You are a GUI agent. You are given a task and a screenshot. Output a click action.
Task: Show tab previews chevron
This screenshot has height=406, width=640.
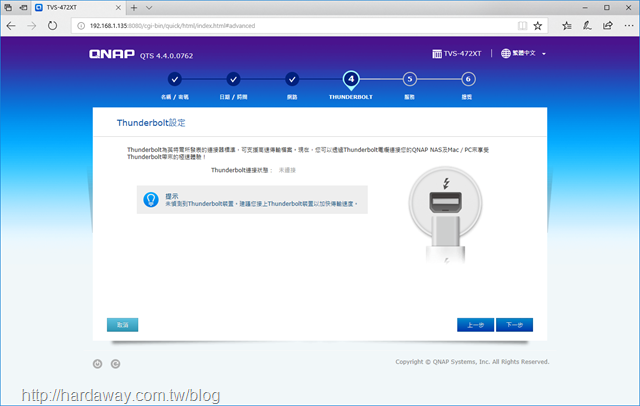[149, 7]
